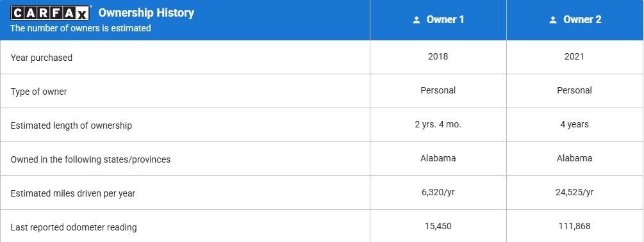Click the Owner 2 person icon

553,20
